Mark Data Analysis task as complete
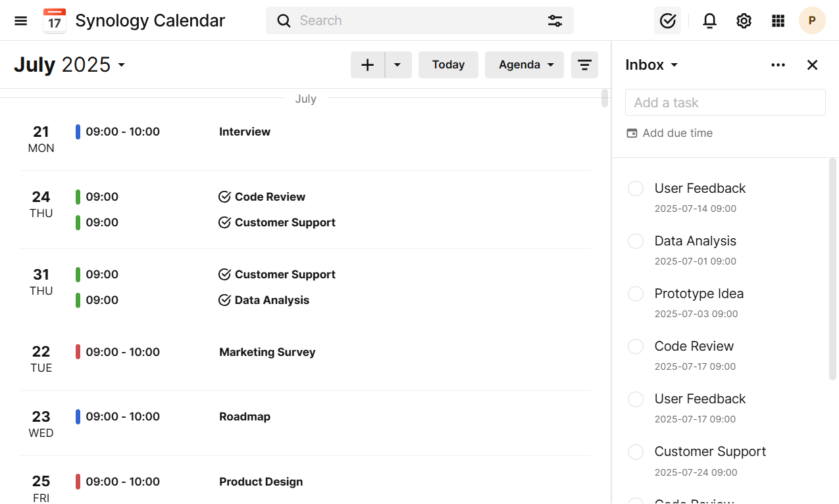This screenshot has width=839, height=504. [636, 241]
